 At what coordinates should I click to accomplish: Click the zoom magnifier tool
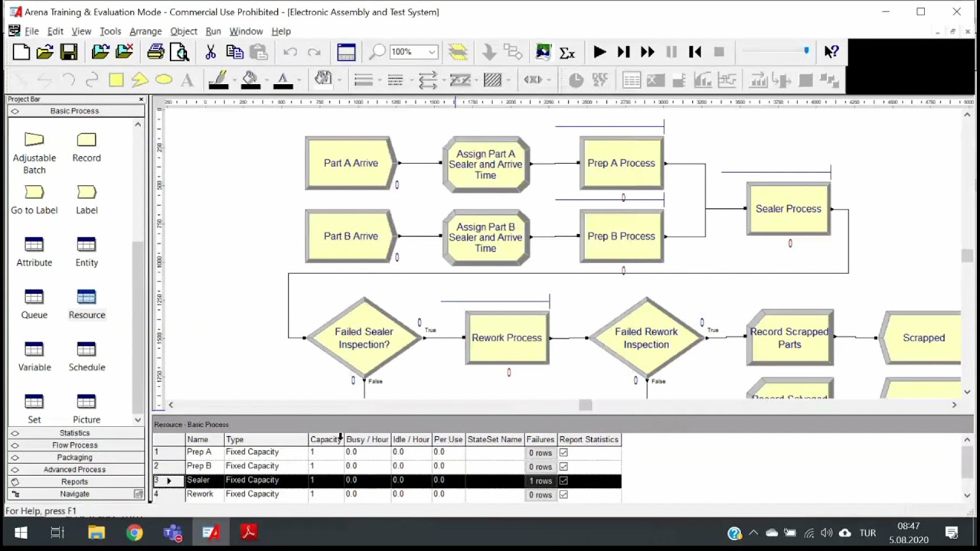(377, 52)
